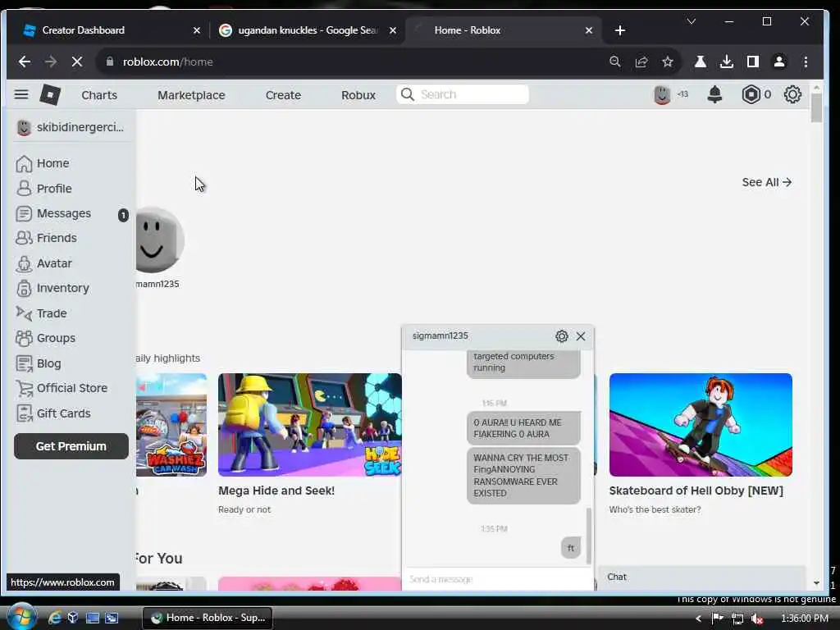Click the browser forward arrow
840x630 pixels.
(51, 62)
